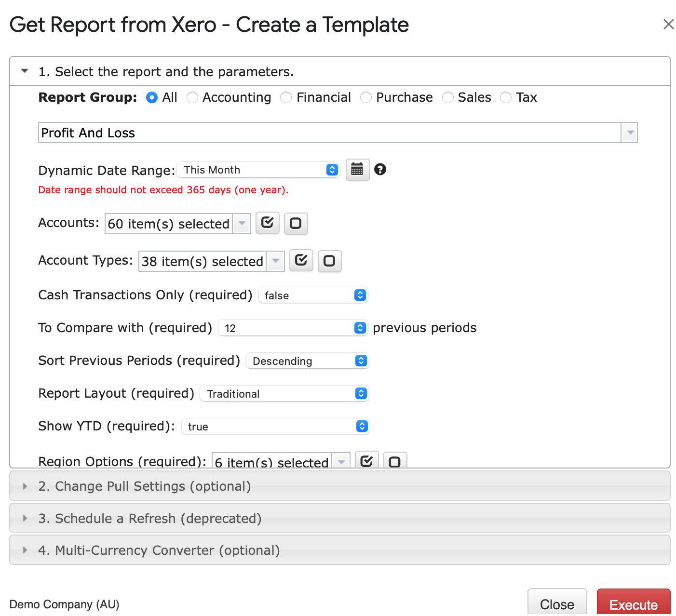Screen dimensions: 676x616
Task: Open the Cash Transactions Only dropdown
Action: tap(313, 295)
